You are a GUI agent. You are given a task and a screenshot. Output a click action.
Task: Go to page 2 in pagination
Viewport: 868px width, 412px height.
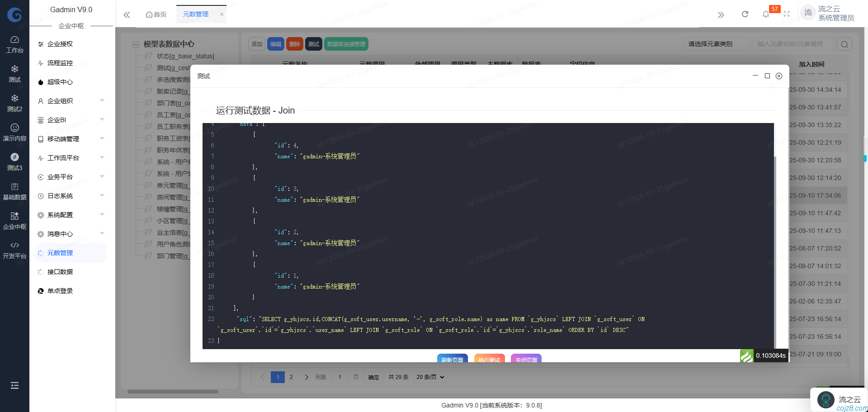[x=291, y=377]
